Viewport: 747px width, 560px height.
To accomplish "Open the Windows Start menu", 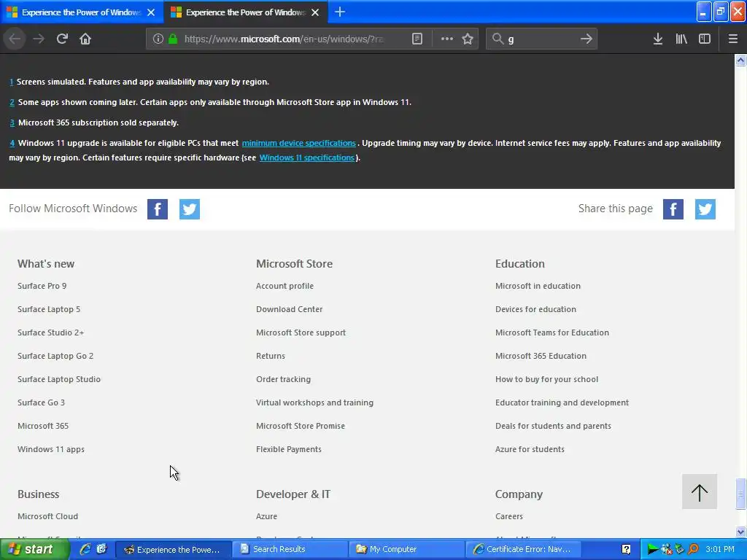I will pos(34,549).
